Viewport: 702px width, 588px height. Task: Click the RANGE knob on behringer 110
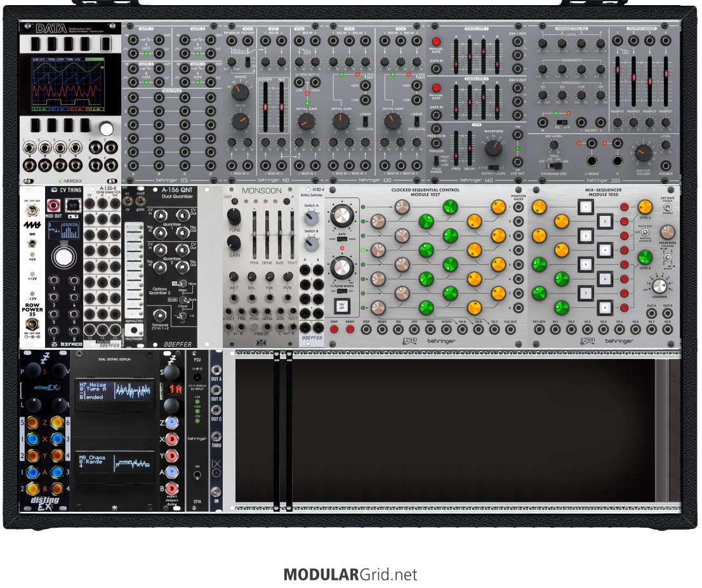pyautogui.click(x=239, y=93)
